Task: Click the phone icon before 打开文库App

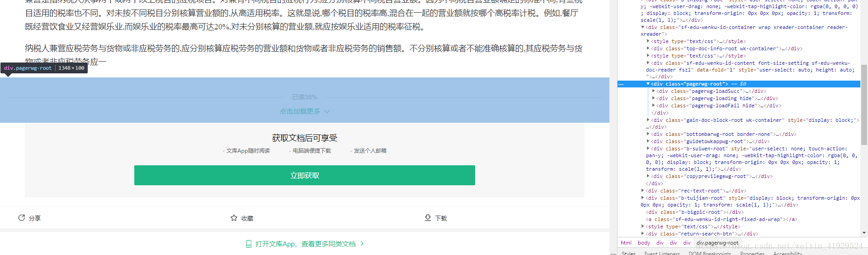Action: tap(249, 244)
